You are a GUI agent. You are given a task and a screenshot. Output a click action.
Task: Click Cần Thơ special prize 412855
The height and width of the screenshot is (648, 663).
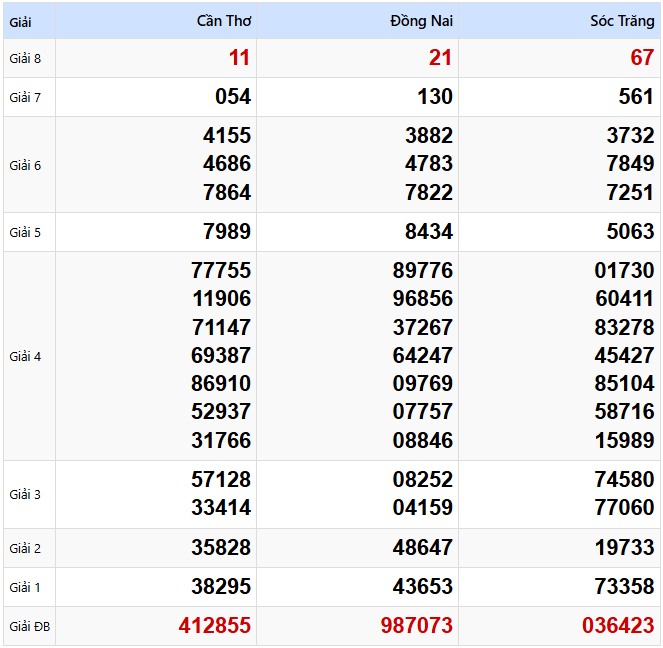point(215,626)
